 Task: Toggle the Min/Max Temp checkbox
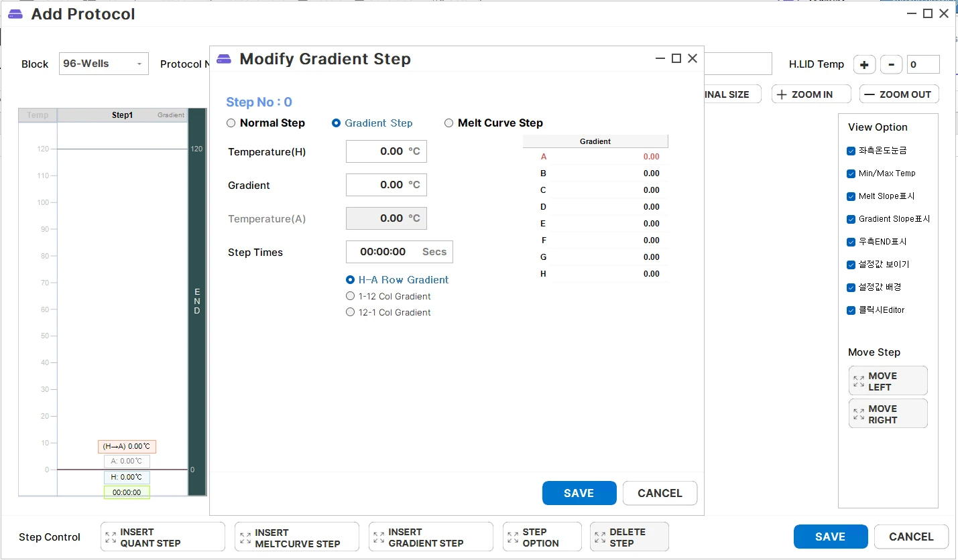coord(851,173)
